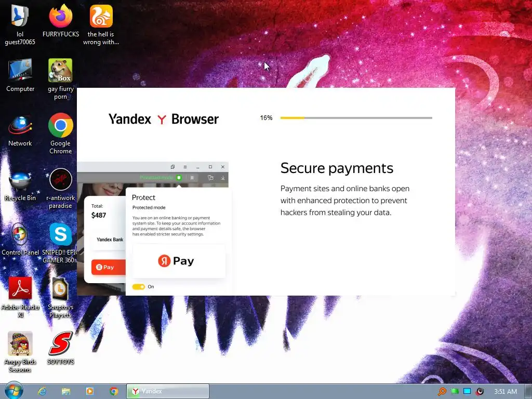The image size is (532, 399).
Task: Click the blue monitor tray icon
Action: [467, 392]
